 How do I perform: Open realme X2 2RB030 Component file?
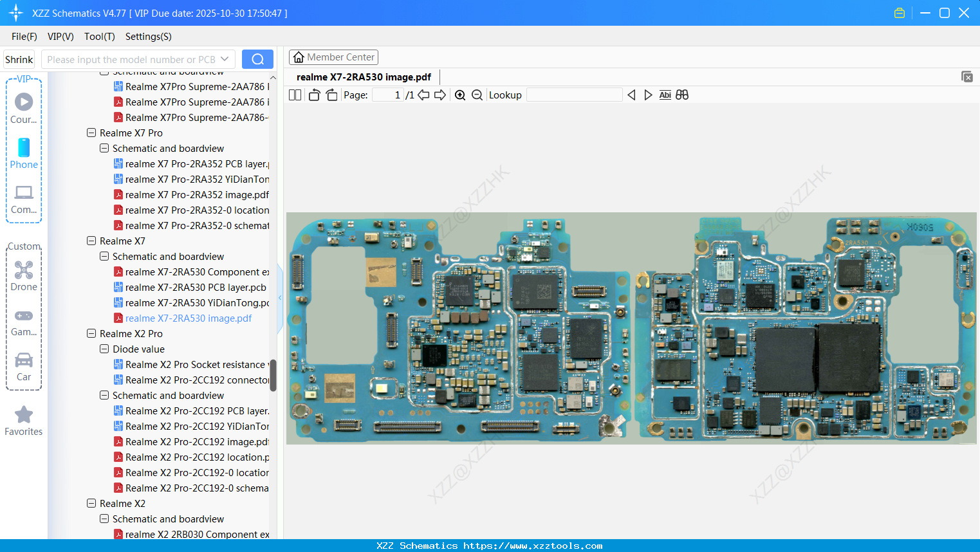pos(191,535)
